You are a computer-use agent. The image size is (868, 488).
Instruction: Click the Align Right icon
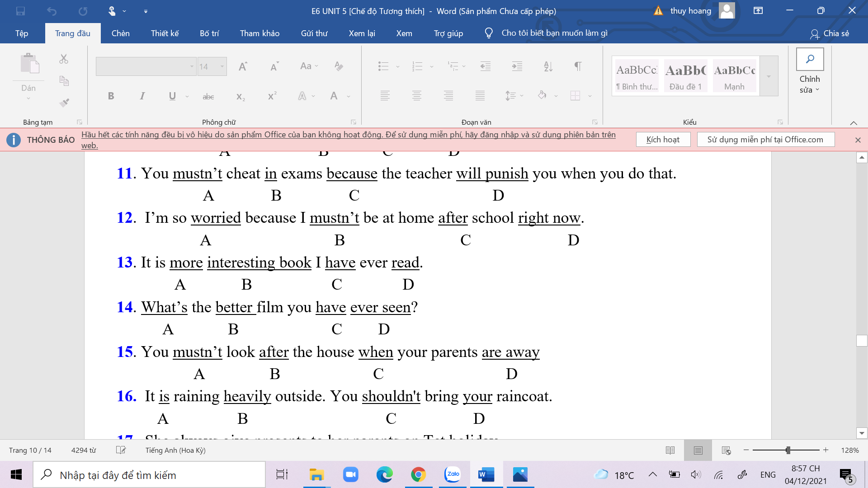[448, 95]
